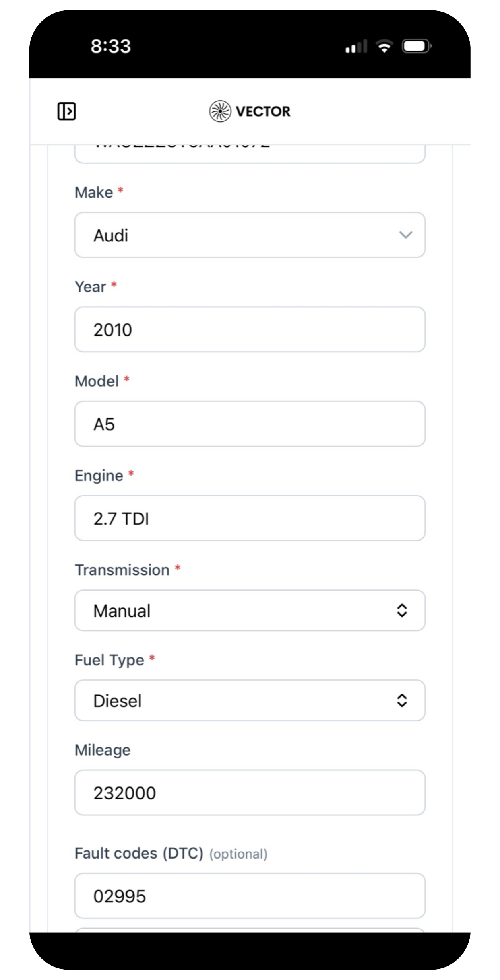
Task: Tap the partially hidden VIN field at top
Action: (x=250, y=154)
